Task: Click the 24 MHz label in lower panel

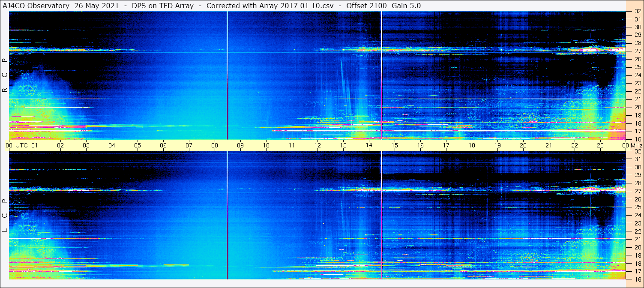Action: [x=637, y=215]
